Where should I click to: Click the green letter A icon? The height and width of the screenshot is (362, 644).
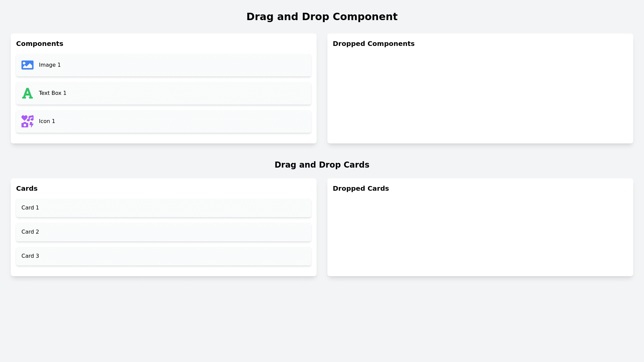coord(28,93)
